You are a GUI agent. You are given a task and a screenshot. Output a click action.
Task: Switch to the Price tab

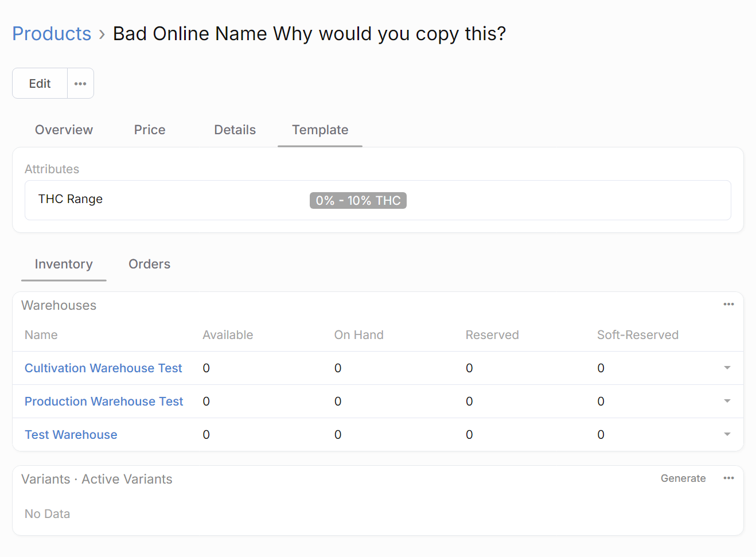(x=150, y=130)
